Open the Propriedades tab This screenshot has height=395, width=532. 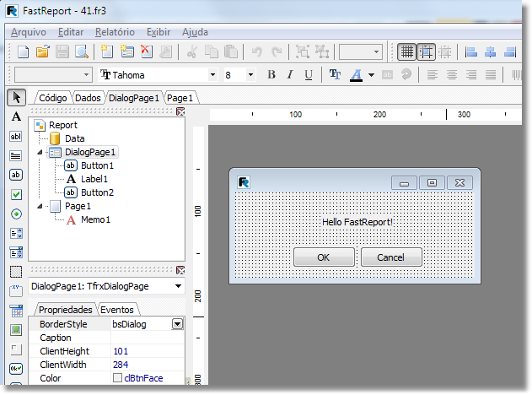tap(66, 310)
